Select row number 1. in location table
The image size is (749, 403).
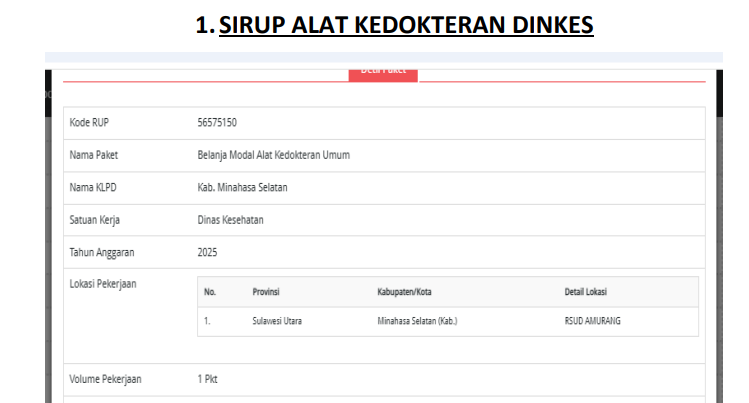coord(207,321)
